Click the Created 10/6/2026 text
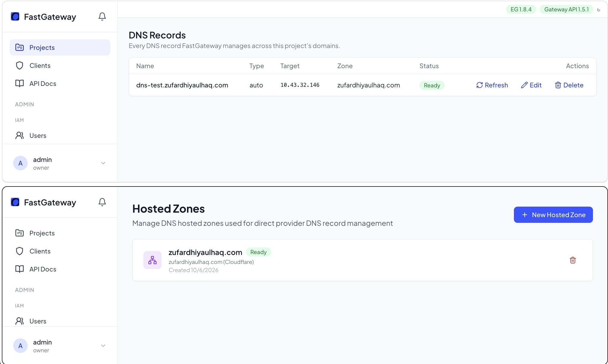 tap(193, 270)
